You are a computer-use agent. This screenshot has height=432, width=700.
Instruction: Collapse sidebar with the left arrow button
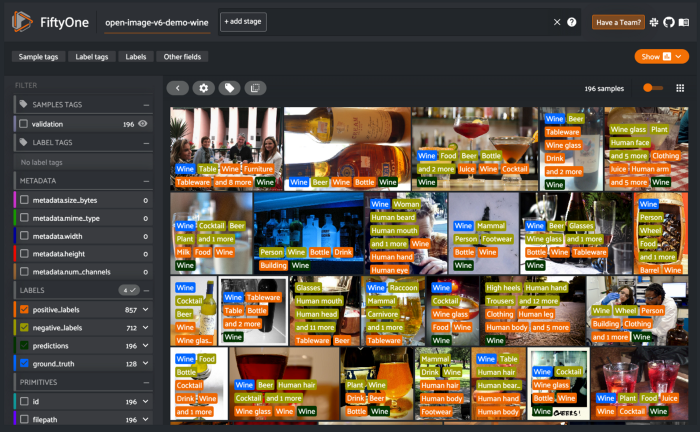[178, 88]
